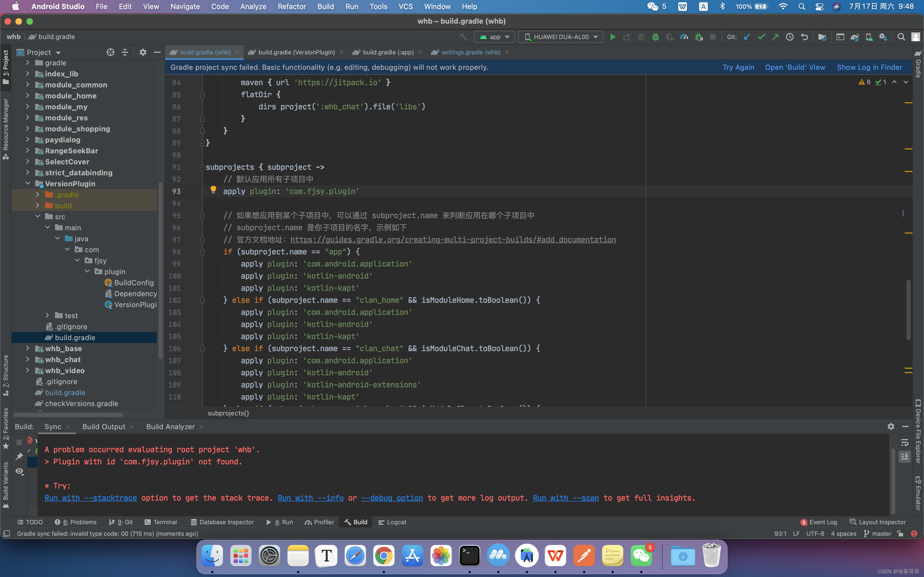The image size is (924, 577).
Task: Click the Project tree horizontal scrollbar
Action: click(x=68, y=415)
